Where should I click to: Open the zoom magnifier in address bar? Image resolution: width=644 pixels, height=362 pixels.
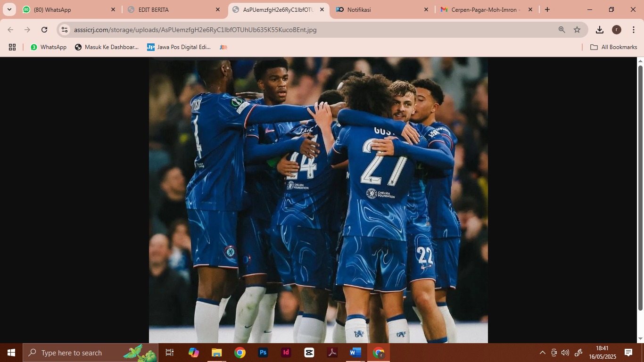pyautogui.click(x=561, y=30)
